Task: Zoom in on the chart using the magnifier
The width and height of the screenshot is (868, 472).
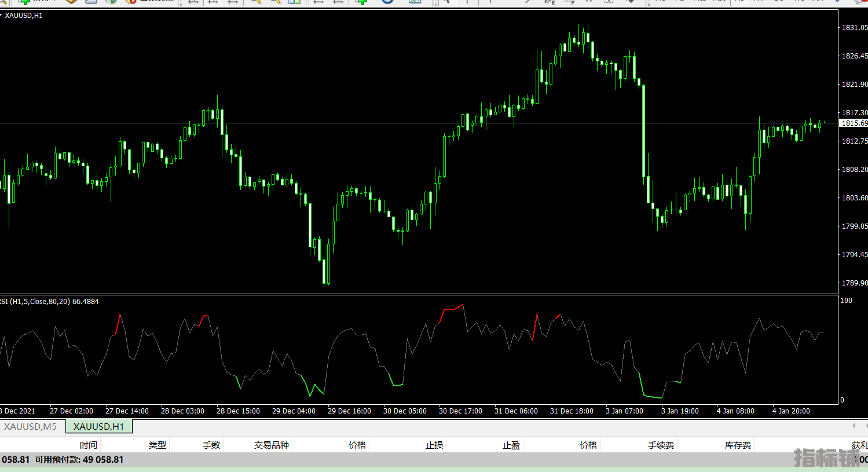Action: pyautogui.click(x=255, y=2)
